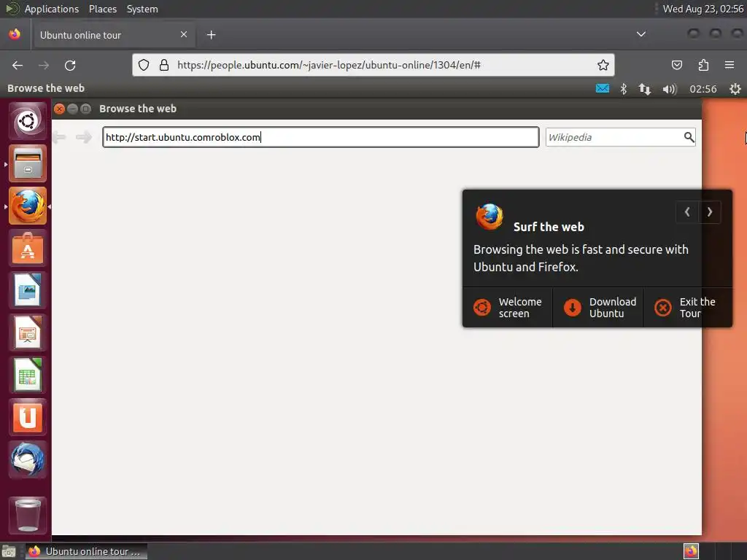Select Ubuntu online tour taskbar entry
The height and width of the screenshot is (560, 747).
click(x=86, y=551)
